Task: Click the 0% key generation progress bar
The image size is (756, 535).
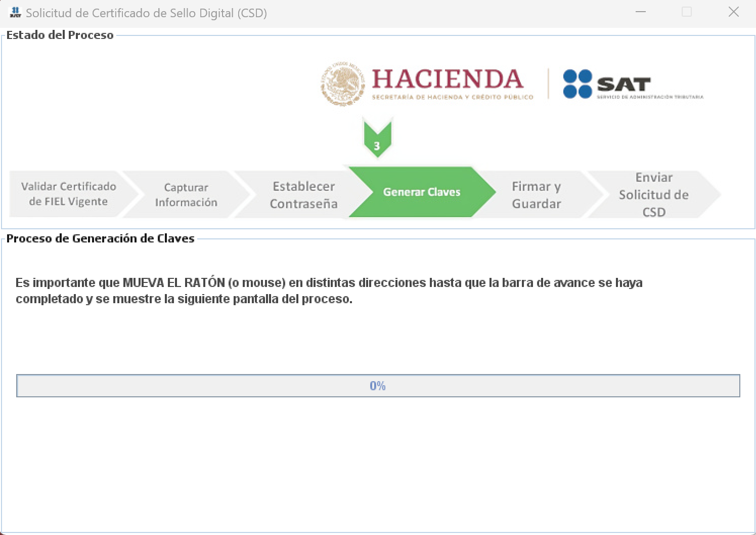Action: [378, 386]
